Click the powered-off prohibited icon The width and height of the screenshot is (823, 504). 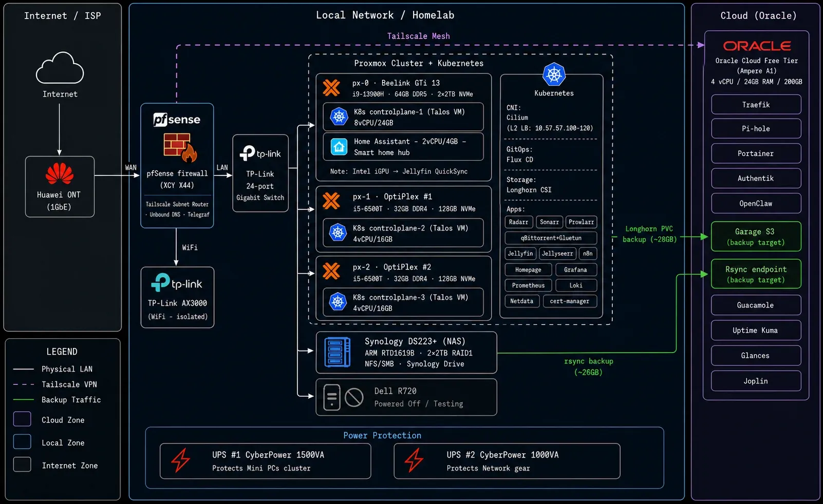pos(354,397)
